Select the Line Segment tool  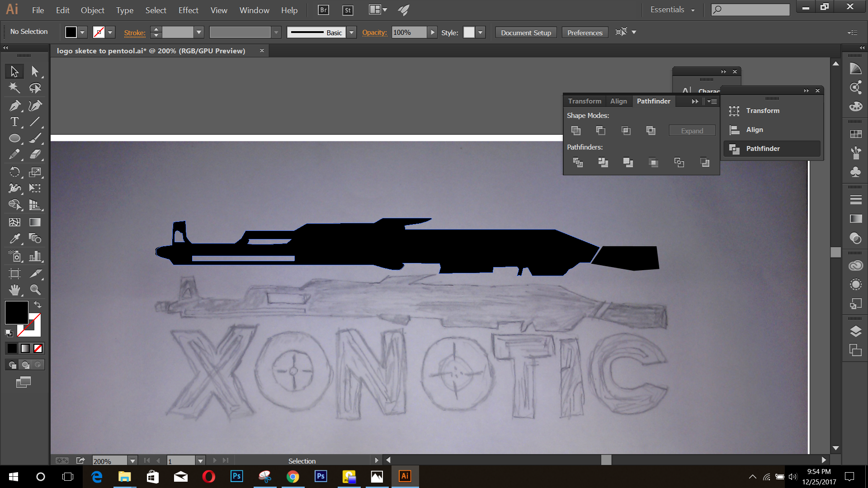pos(35,122)
